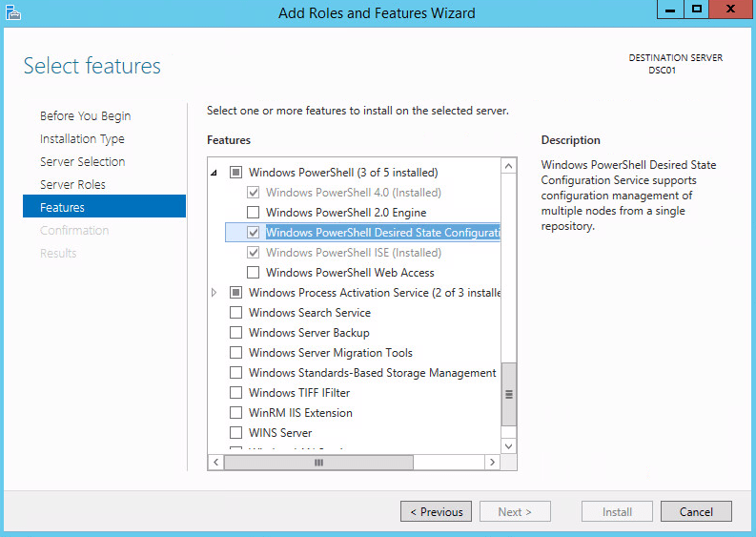Toggle the Windows PowerShell parent checkbox
756x537 pixels.
tap(235, 173)
